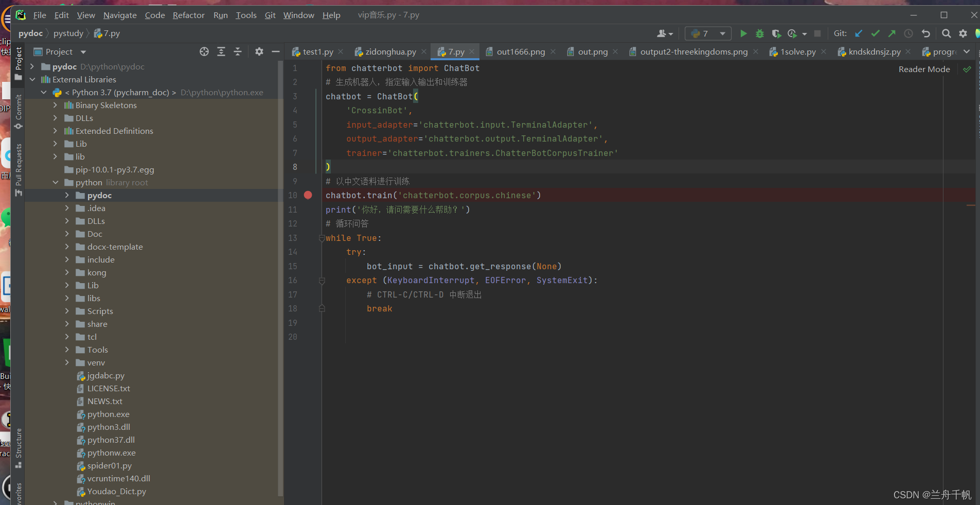Run with coverage using the shield icon
Screen dimensions: 980x505
[776, 33]
